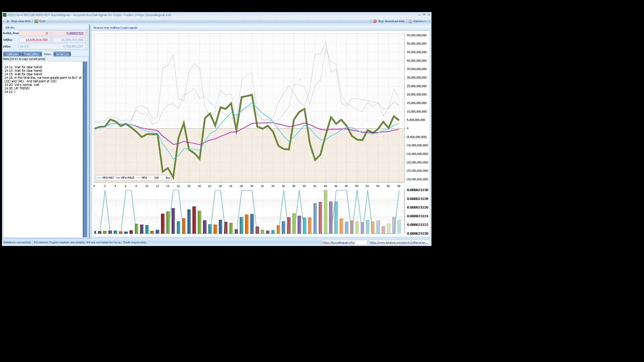Viewport: 644px width, 362px height.
Task: Click the notes panel vertical scrollbar
Action: (x=85, y=149)
